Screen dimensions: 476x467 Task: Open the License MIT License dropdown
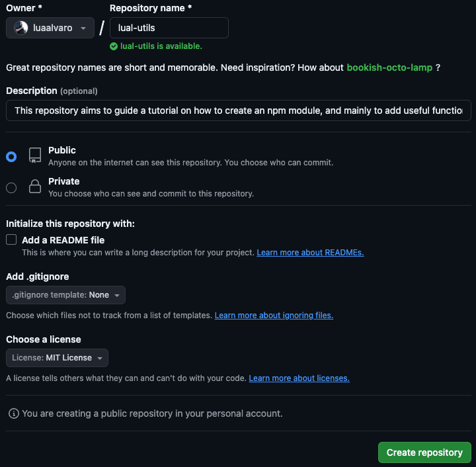[57, 358]
